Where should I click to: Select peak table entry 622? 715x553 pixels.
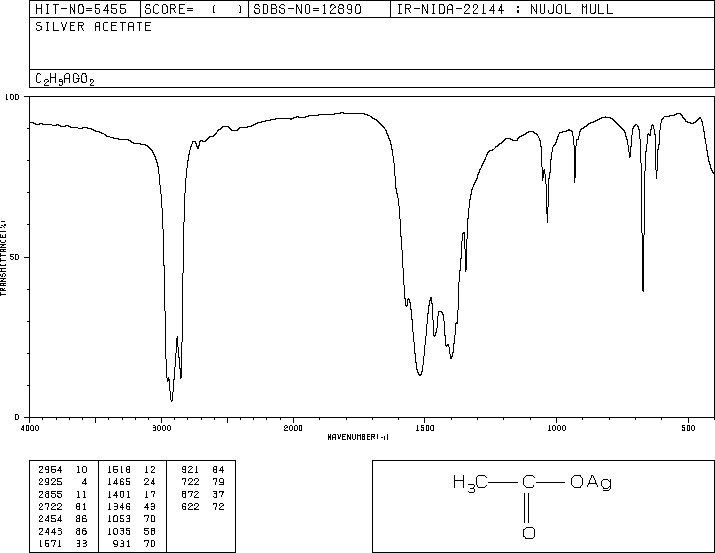tap(202, 506)
